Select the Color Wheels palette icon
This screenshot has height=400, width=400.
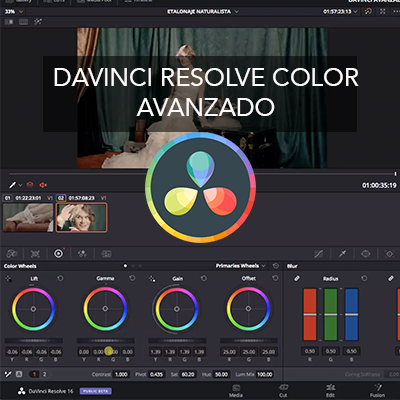click(58, 254)
